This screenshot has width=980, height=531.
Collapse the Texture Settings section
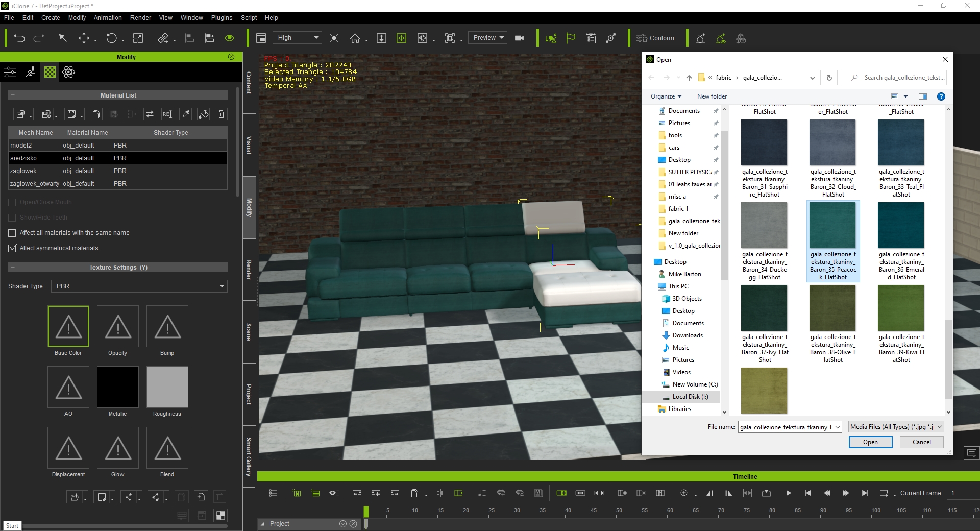click(x=13, y=268)
